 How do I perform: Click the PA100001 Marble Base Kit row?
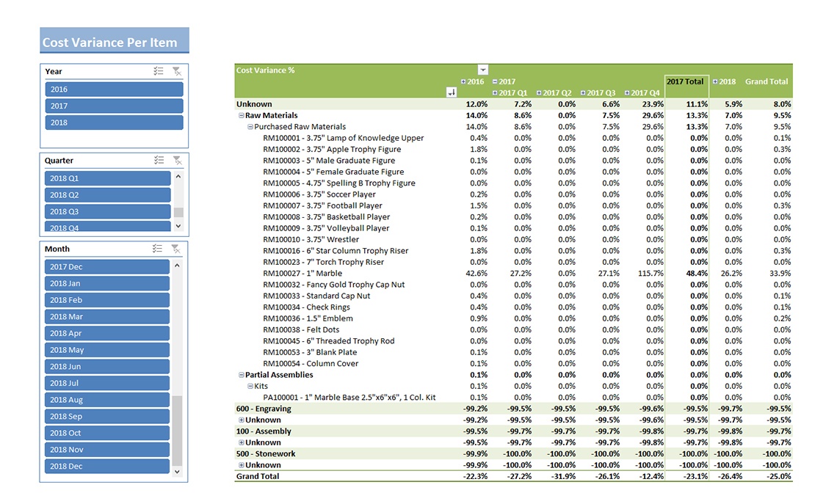pyautogui.click(x=349, y=398)
